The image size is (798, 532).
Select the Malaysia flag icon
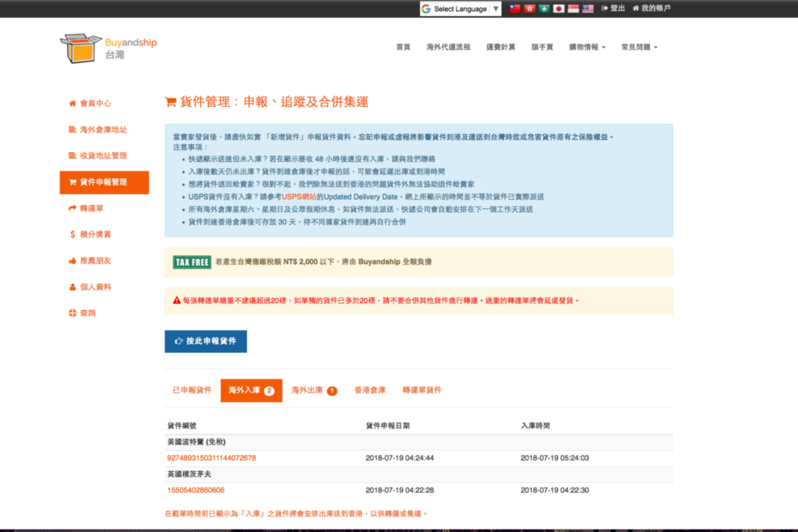click(x=588, y=9)
